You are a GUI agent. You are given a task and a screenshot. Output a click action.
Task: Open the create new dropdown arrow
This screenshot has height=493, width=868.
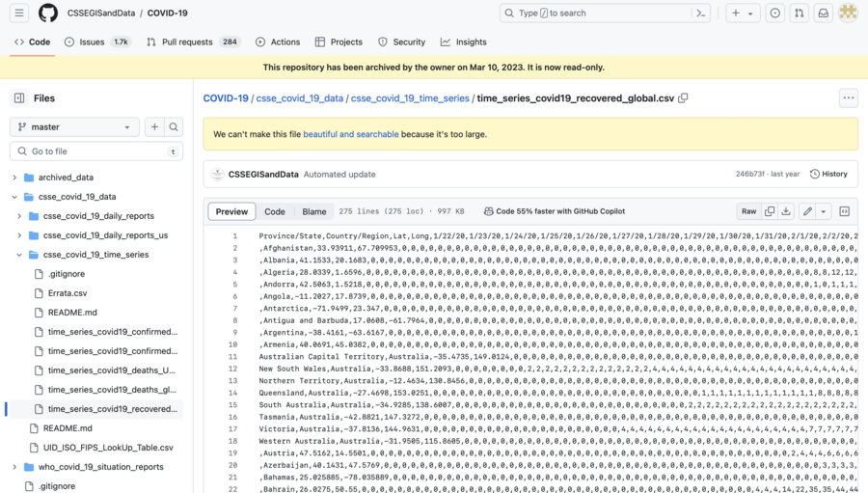click(750, 14)
